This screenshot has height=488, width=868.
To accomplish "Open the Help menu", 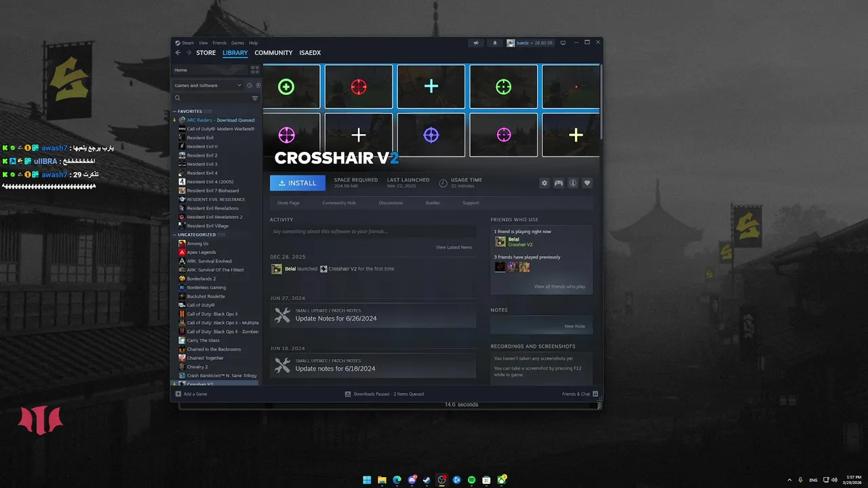I will (253, 43).
